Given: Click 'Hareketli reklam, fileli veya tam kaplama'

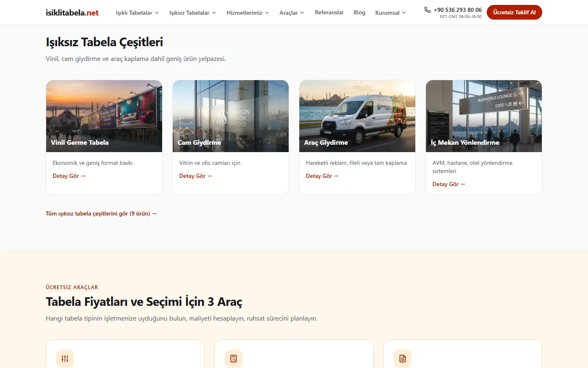Looking at the screenshot, I should (356, 163).
